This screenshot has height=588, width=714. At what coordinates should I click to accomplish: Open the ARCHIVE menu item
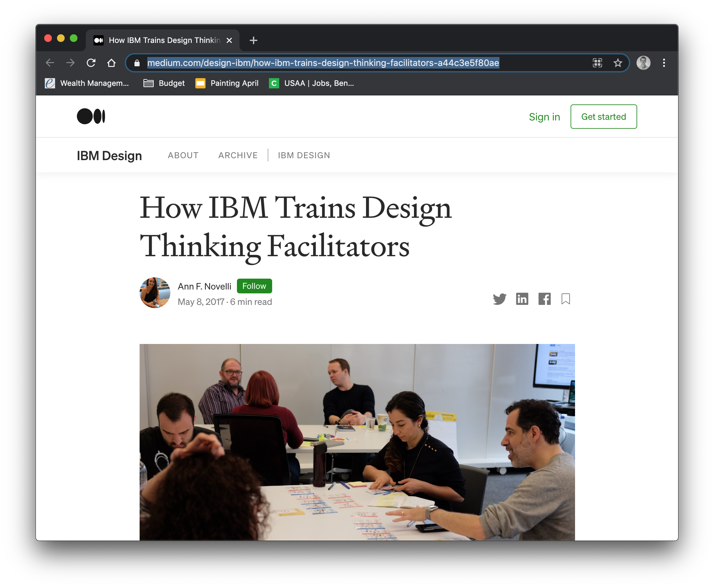pyautogui.click(x=238, y=155)
